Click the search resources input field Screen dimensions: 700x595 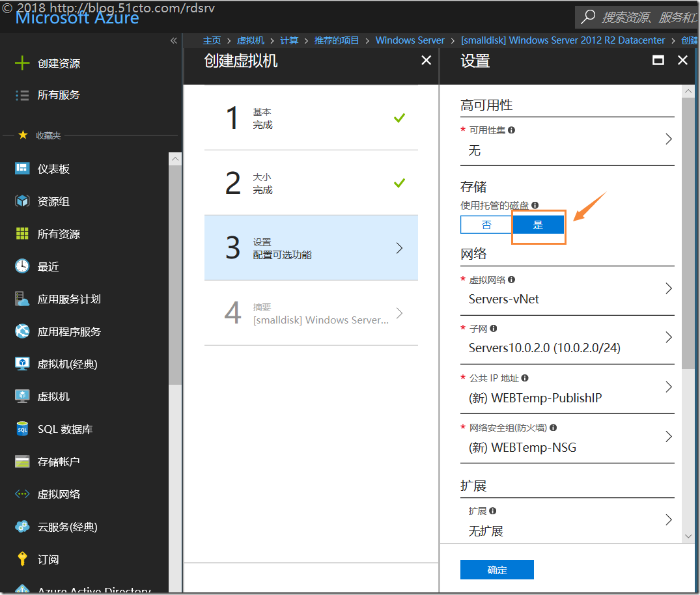point(637,17)
